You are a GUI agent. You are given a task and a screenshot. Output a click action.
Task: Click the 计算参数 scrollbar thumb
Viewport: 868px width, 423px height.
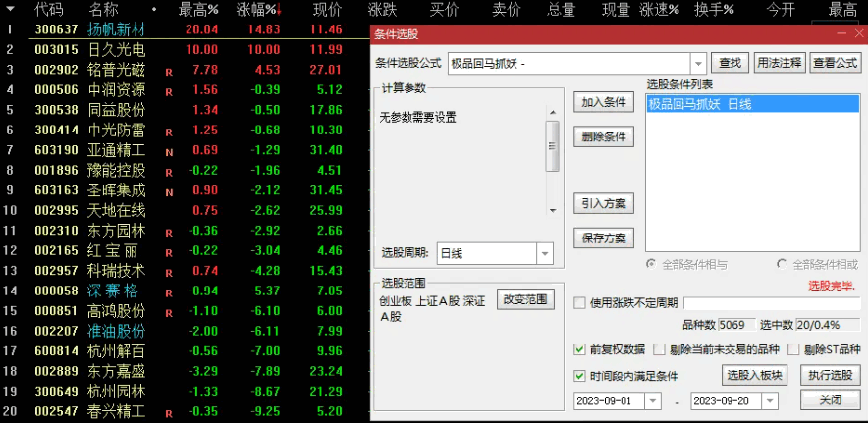coord(553,146)
